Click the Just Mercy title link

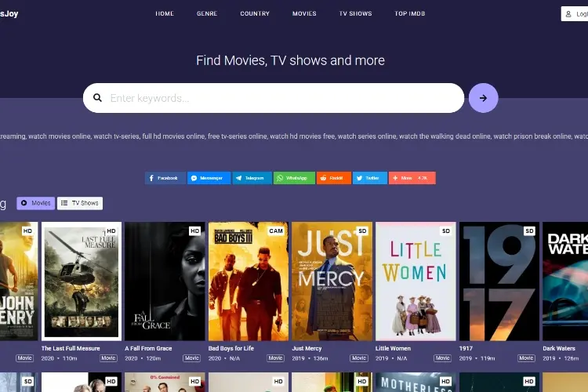[x=307, y=348]
